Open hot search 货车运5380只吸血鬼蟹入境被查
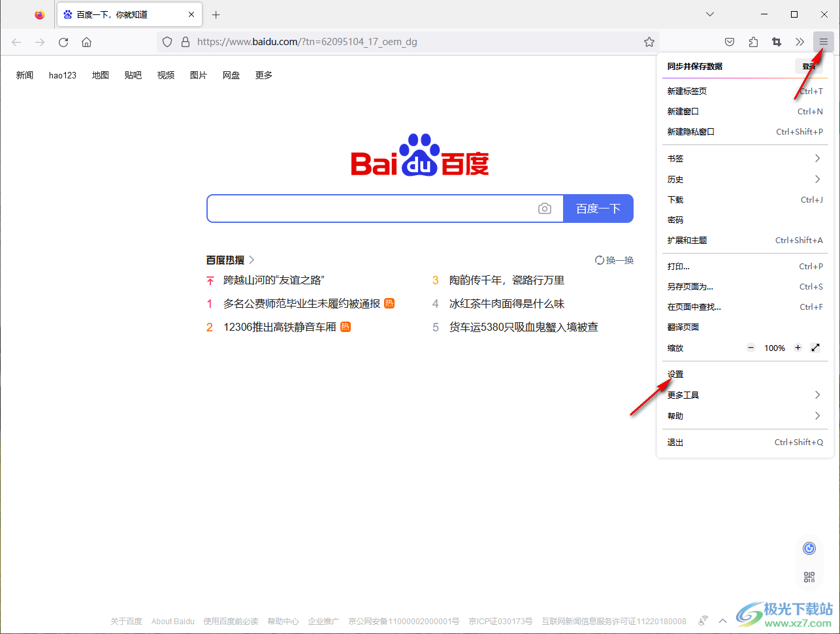Image resolution: width=840 pixels, height=634 pixels. pos(524,327)
